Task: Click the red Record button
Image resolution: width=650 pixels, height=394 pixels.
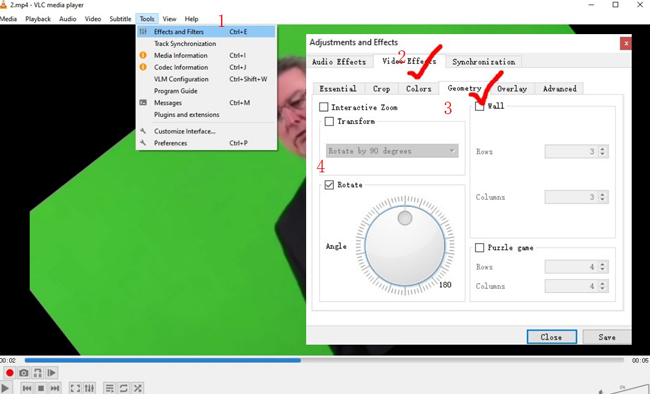Action: coord(10,373)
